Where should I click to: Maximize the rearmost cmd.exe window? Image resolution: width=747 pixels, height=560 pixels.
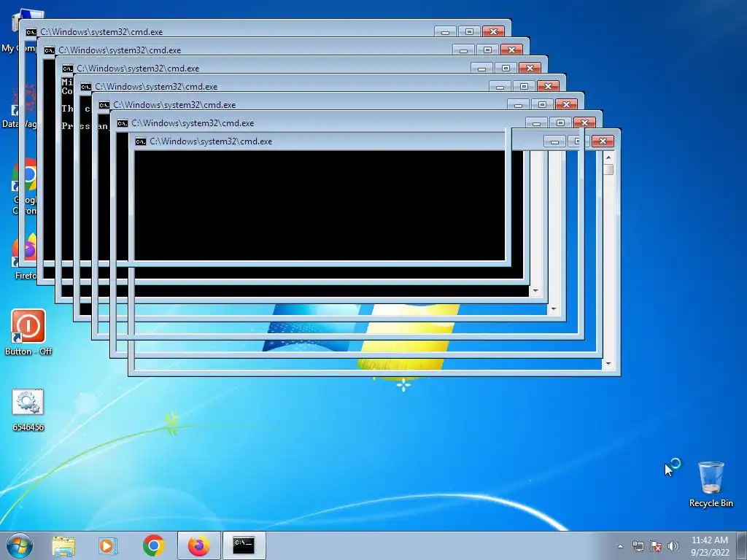(x=469, y=31)
